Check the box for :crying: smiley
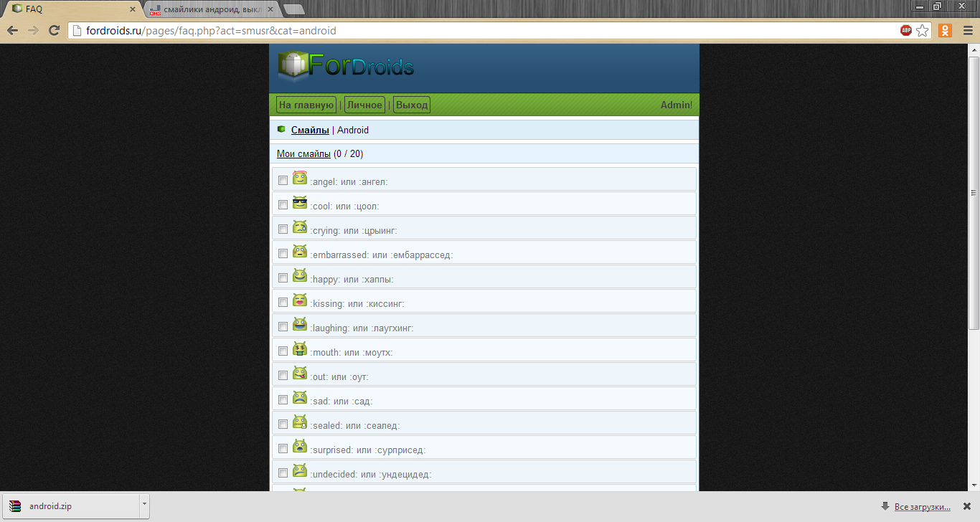Image resolution: width=980 pixels, height=522 pixels. 283,229
